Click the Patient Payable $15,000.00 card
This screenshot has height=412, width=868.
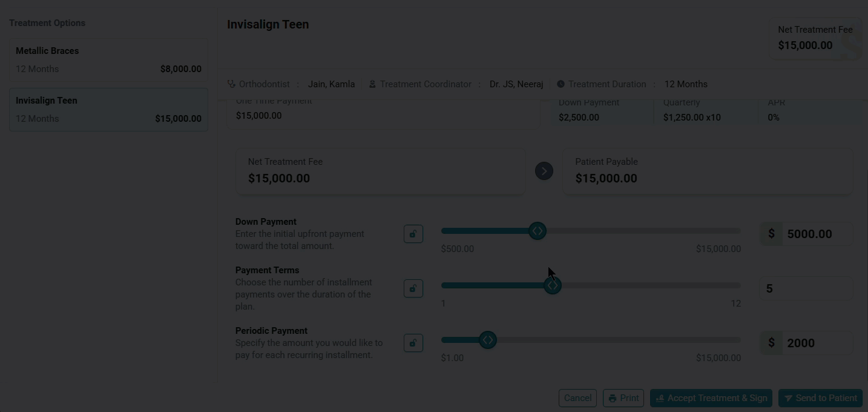708,171
